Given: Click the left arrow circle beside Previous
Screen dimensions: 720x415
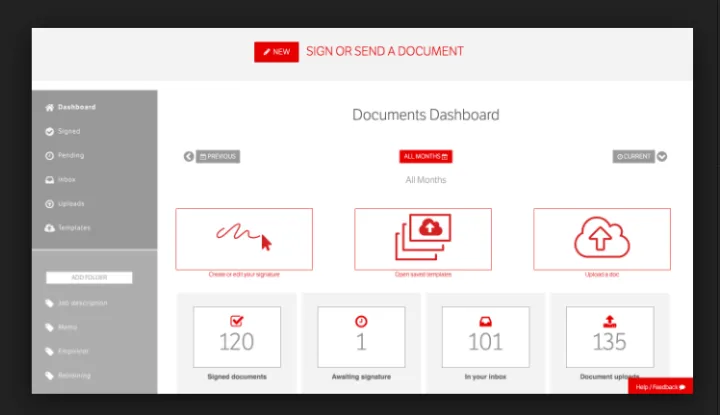Looking at the screenshot, I should coord(189,157).
